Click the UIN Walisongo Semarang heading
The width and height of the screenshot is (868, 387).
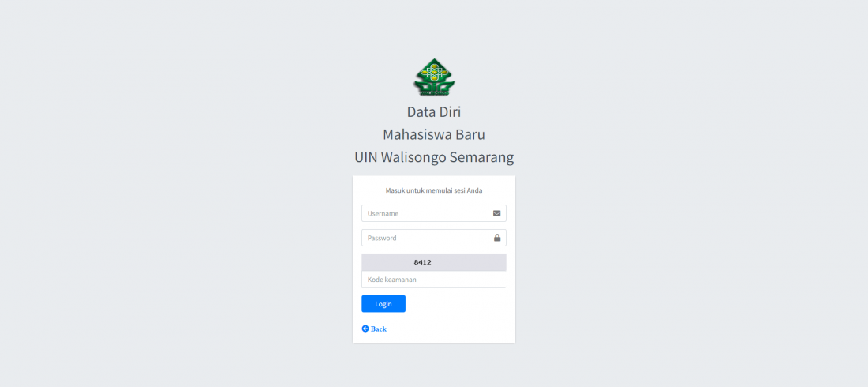click(x=434, y=157)
